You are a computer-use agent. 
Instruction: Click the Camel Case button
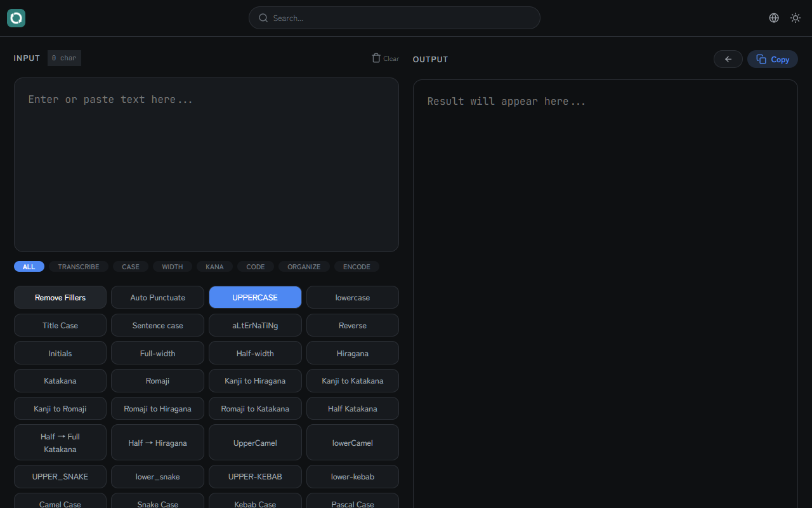coord(60,501)
